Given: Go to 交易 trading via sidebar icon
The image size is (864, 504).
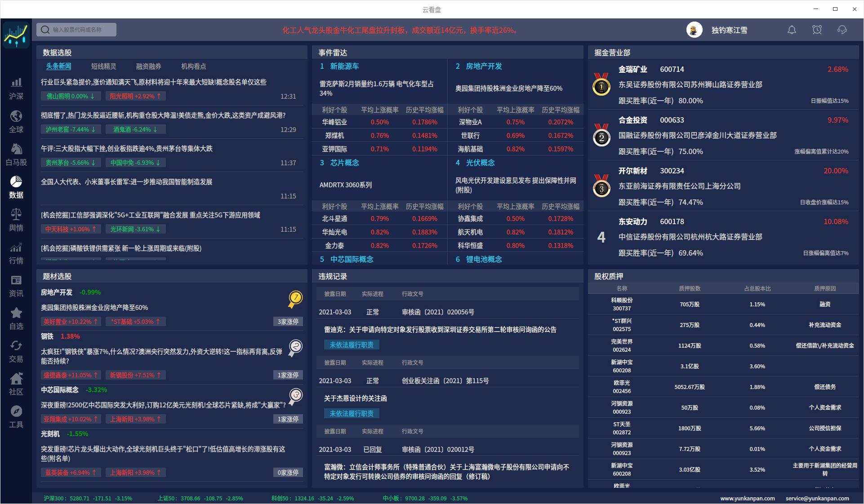Looking at the screenshot, I should 16,352.
